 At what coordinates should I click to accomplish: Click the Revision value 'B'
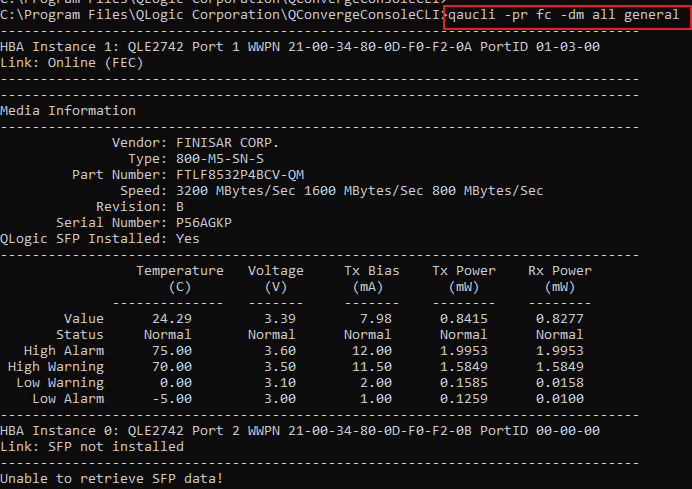coord(180,207)
